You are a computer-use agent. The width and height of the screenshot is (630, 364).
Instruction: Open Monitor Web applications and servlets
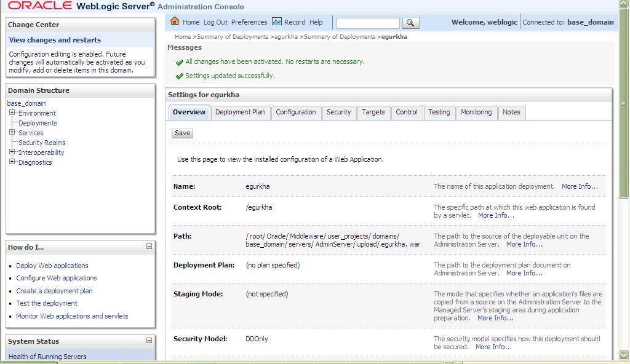[x=72, y=316]
